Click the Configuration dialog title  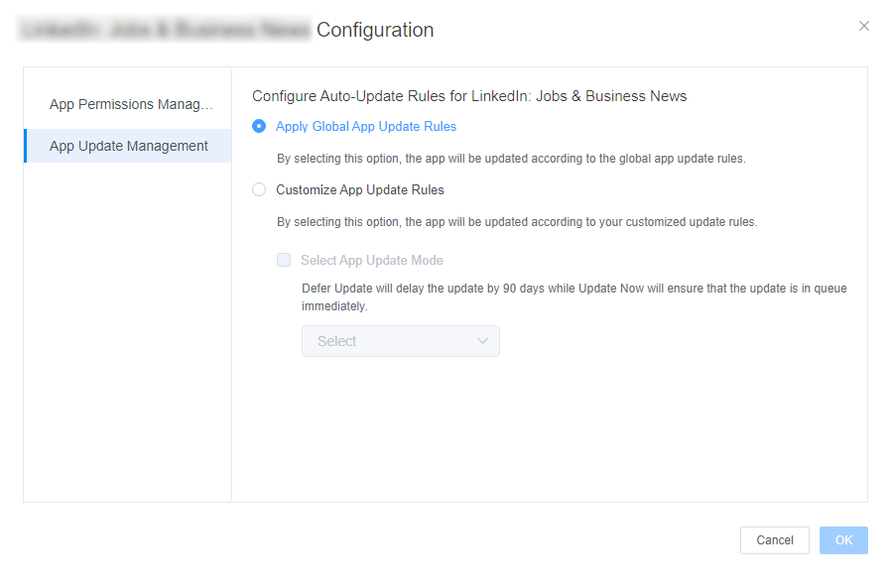coord(375,30)
